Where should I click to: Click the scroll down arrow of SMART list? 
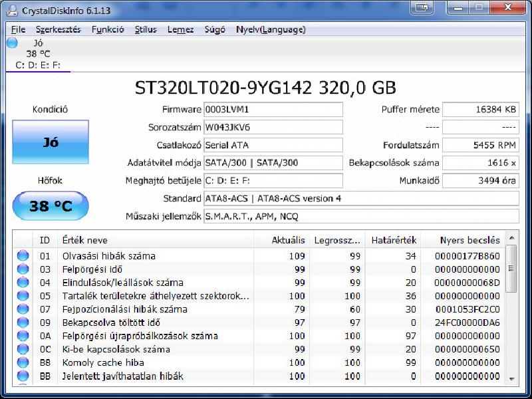(x=511, y=378)
